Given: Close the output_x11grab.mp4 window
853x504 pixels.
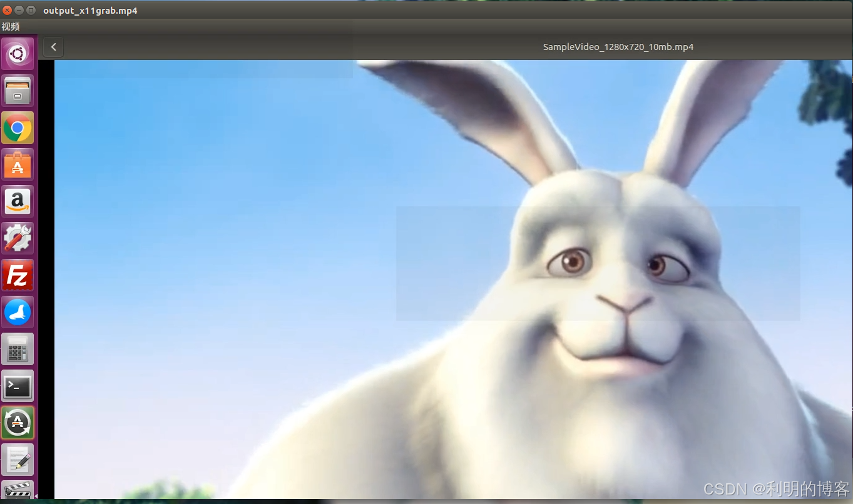Looking at the screenshot, I should click(x=8, y=10).
